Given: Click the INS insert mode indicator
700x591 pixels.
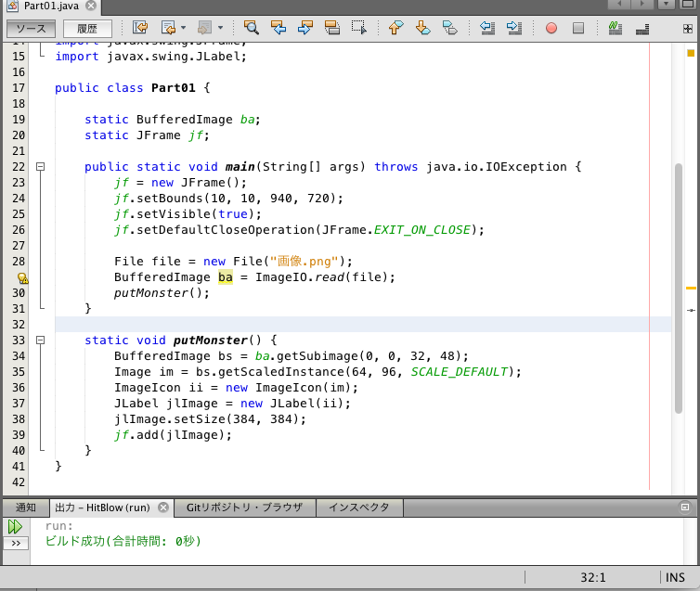Looking at the screenshot, I should [x=675, y=578].
